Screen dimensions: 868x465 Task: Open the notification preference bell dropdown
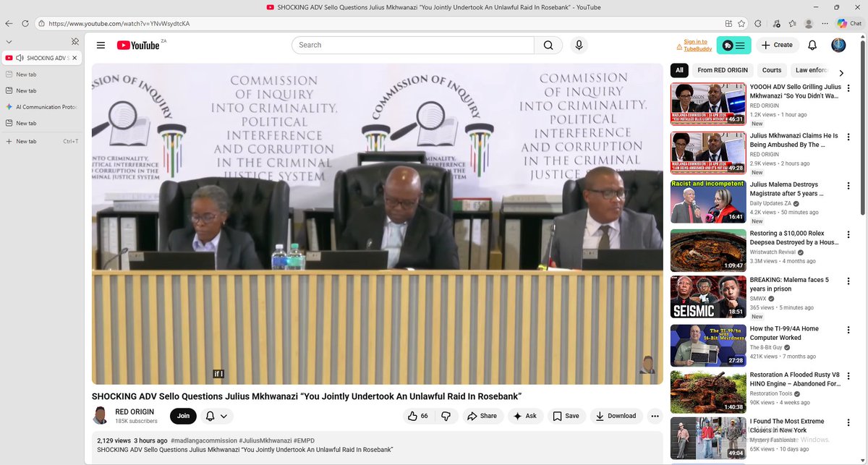[x=216, y=416]
